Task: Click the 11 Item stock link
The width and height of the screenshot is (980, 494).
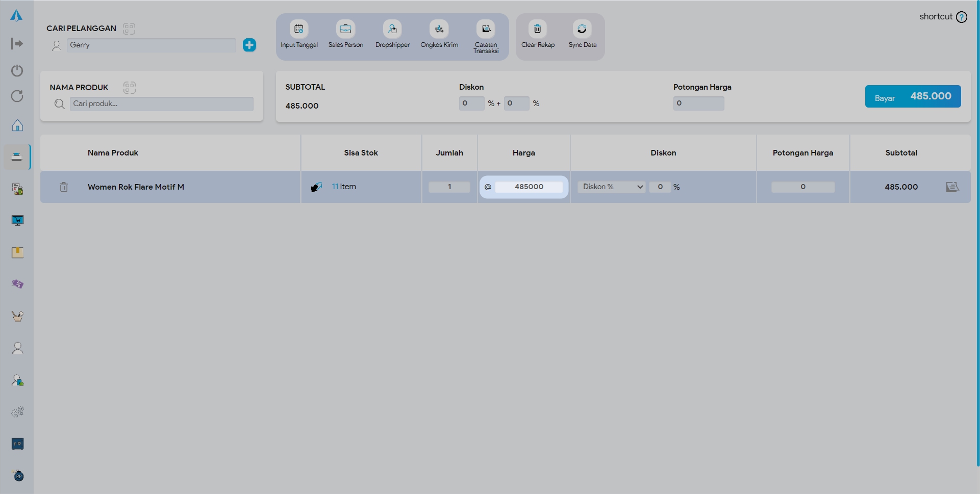Action: (x=344, y=187)
